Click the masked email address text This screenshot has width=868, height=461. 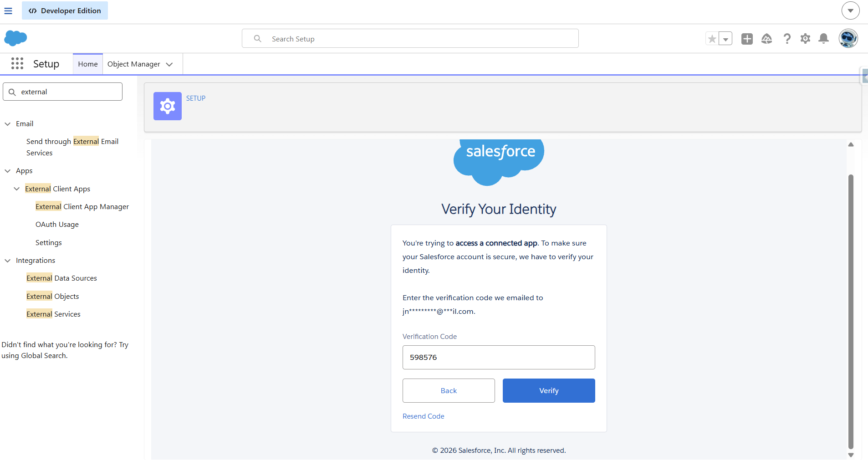pyautogui.click(x=439, y=311)
